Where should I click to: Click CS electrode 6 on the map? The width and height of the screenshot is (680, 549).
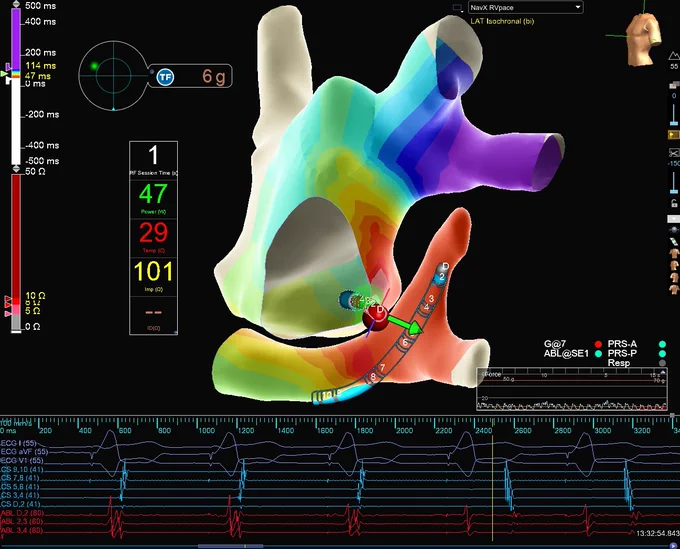coord(405,342)
